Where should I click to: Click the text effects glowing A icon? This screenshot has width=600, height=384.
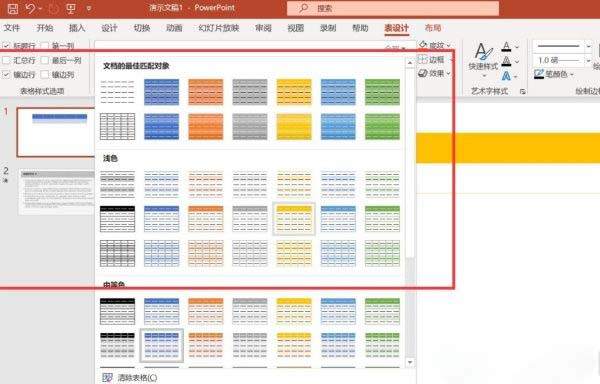(506, 76)
